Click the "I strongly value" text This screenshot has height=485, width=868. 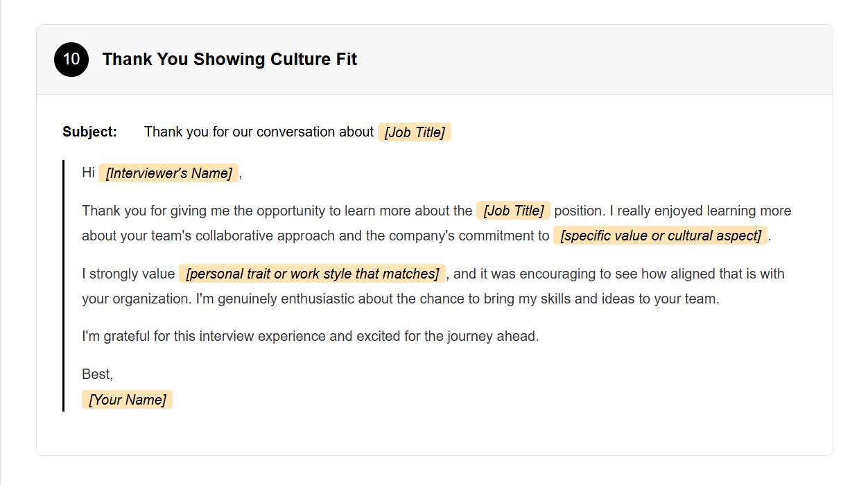click(128, 274)
